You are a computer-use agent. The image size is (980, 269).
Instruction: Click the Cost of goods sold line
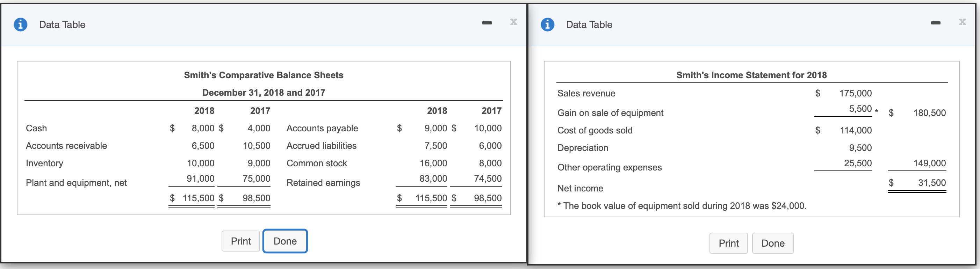pos(595,130)
